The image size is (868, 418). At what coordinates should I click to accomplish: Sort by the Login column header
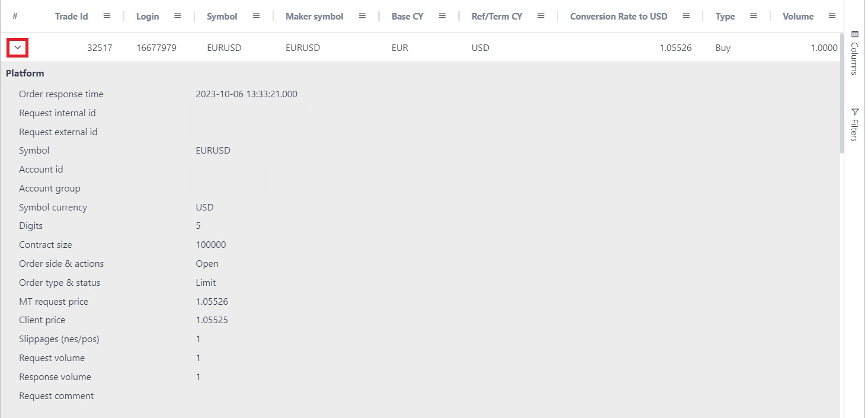pos(148,17)
